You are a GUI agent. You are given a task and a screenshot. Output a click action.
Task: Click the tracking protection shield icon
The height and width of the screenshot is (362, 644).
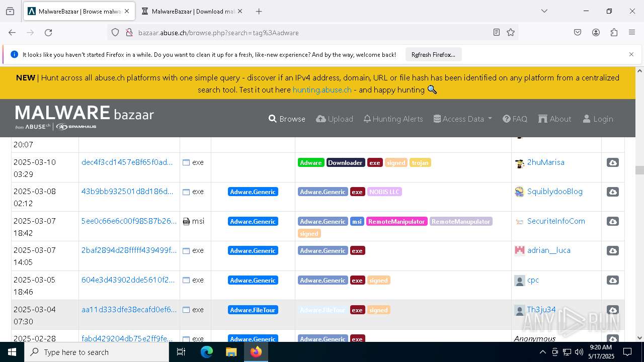pyautogui.click(x=115, y=33)
